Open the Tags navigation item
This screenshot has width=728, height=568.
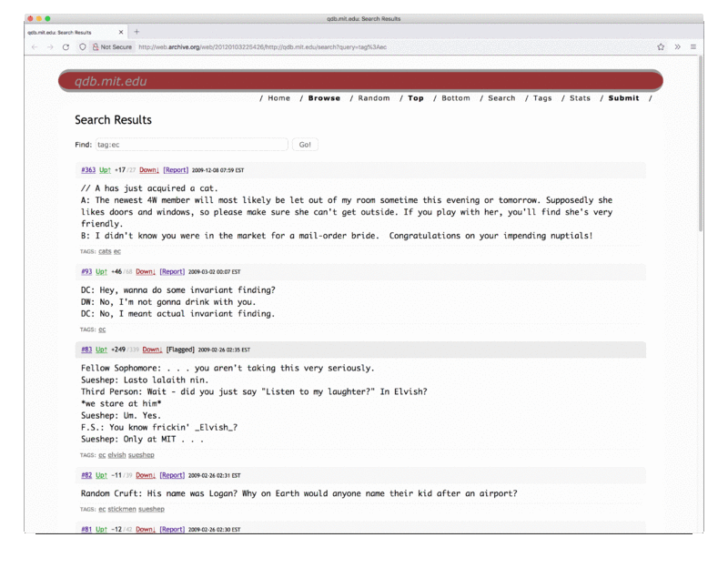click(x=542, y=98)
